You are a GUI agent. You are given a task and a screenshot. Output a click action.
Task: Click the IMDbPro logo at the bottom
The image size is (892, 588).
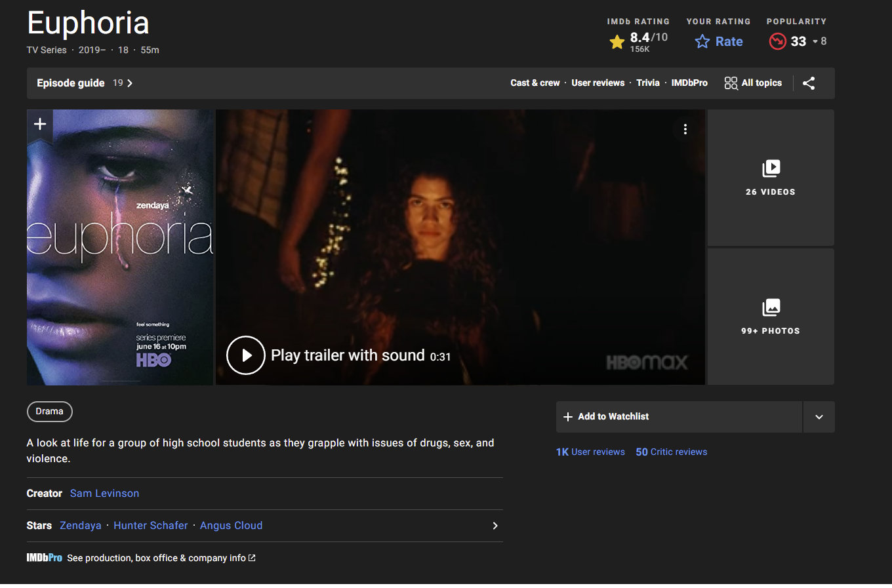[x=44, y=558]
